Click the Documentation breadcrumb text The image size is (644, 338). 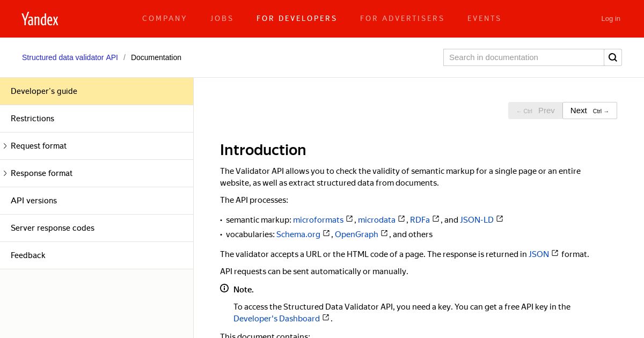[156, 57]
